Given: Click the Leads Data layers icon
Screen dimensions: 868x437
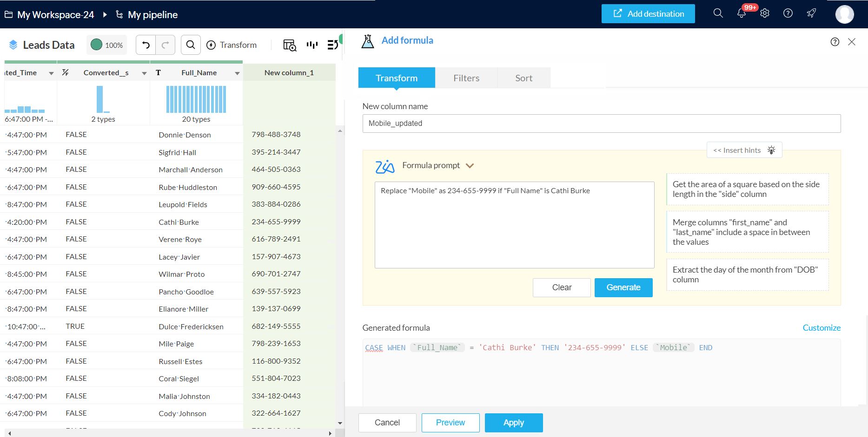Looking at the screenshot, I should pyautogui.click(x=13, y=45).
